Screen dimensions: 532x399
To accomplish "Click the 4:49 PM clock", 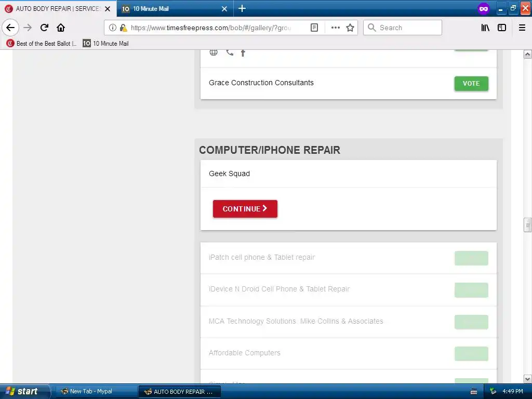I will [513, 392].
